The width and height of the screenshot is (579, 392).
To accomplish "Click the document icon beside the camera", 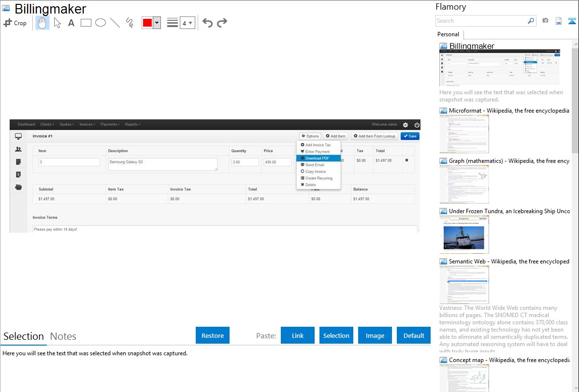I will (559, 21).
